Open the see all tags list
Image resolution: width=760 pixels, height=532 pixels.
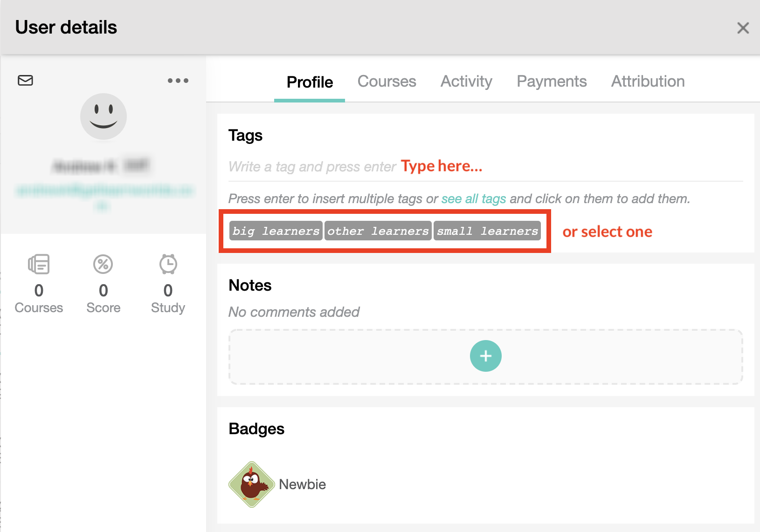(x=473, y=198)
